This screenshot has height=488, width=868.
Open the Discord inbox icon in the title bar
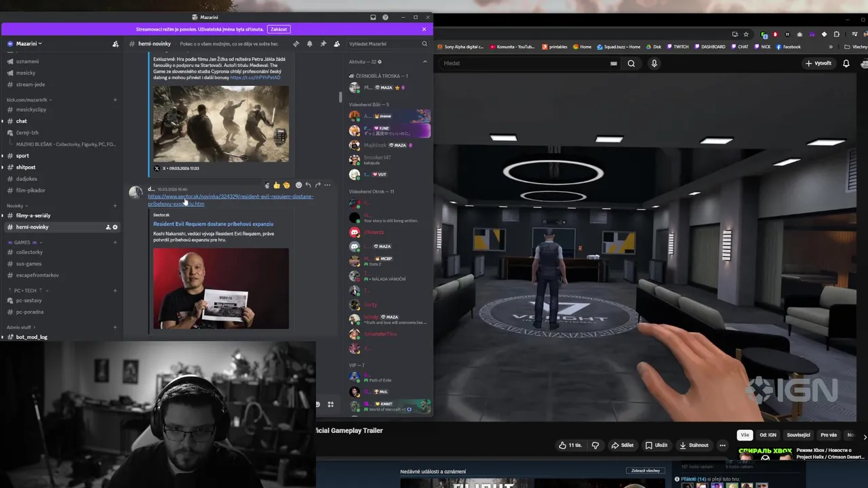point(373,17)
